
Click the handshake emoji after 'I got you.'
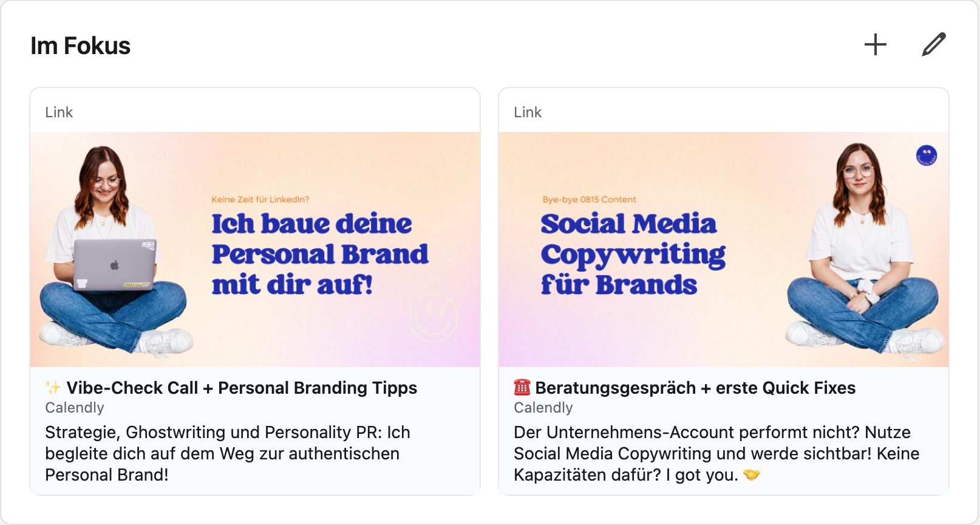coord(752,475)
